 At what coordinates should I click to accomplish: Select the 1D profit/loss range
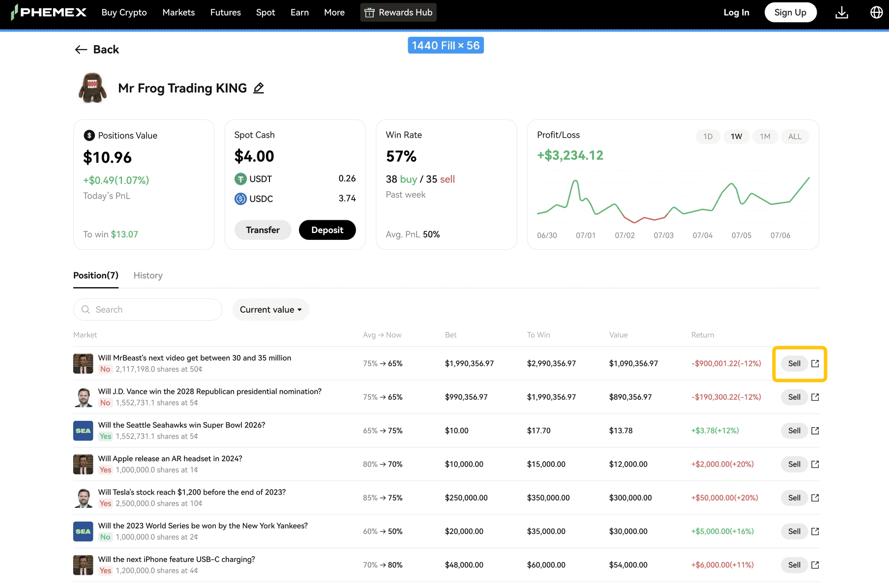[x=708, y=137]
